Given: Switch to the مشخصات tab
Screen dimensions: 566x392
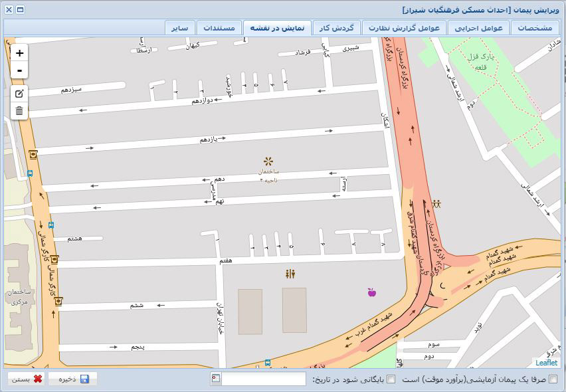Looking at the screenshot, I should coord(535,28).
